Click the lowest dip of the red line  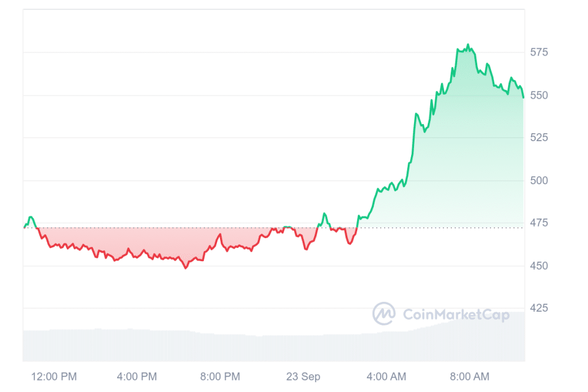pos(185,268)
